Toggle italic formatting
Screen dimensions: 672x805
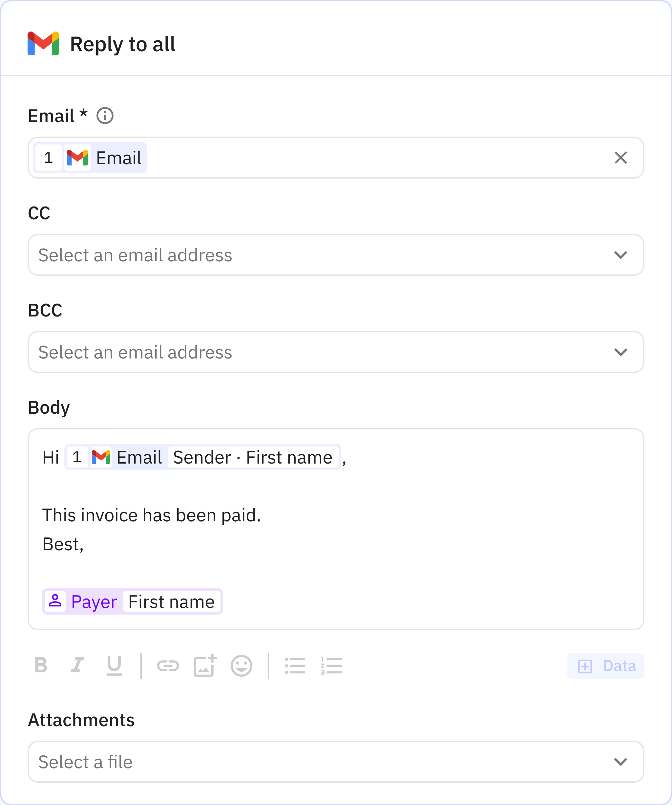78,665
